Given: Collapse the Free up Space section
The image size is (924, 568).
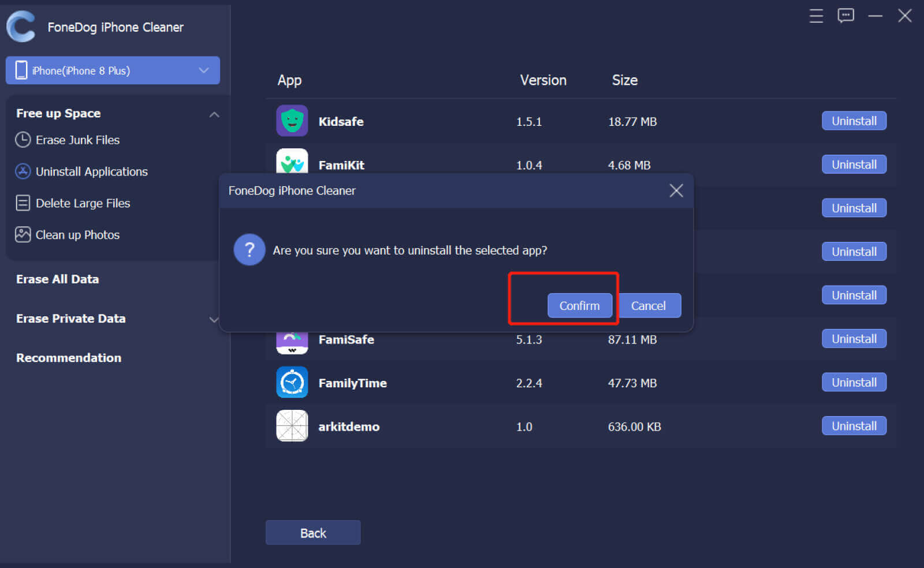Looking at the screenshot, I should 214,114.
